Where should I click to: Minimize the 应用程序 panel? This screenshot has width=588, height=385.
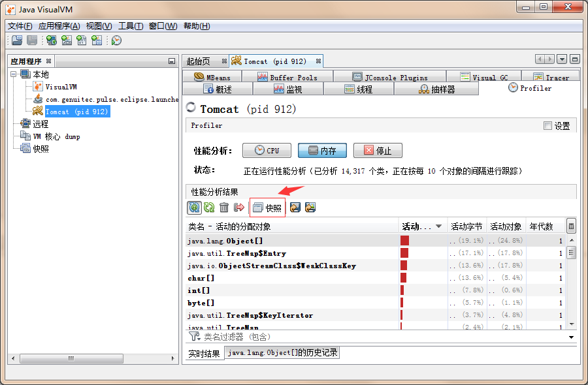pos(172,61)
